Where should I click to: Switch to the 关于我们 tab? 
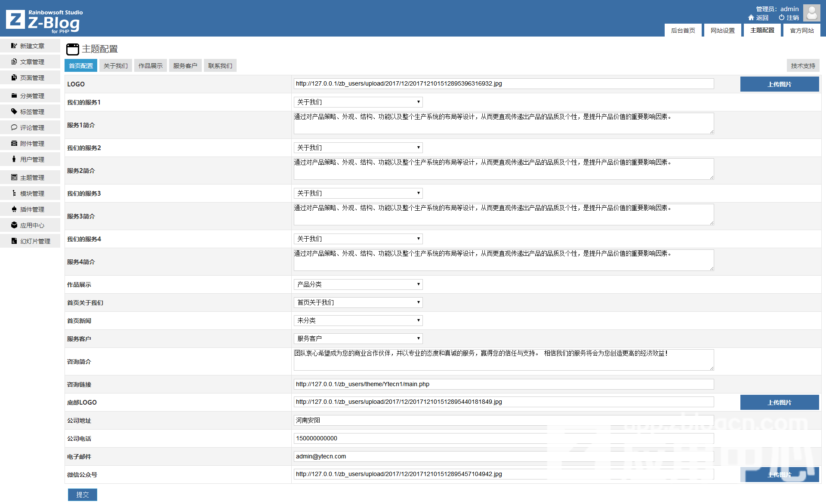coord(115,66)
